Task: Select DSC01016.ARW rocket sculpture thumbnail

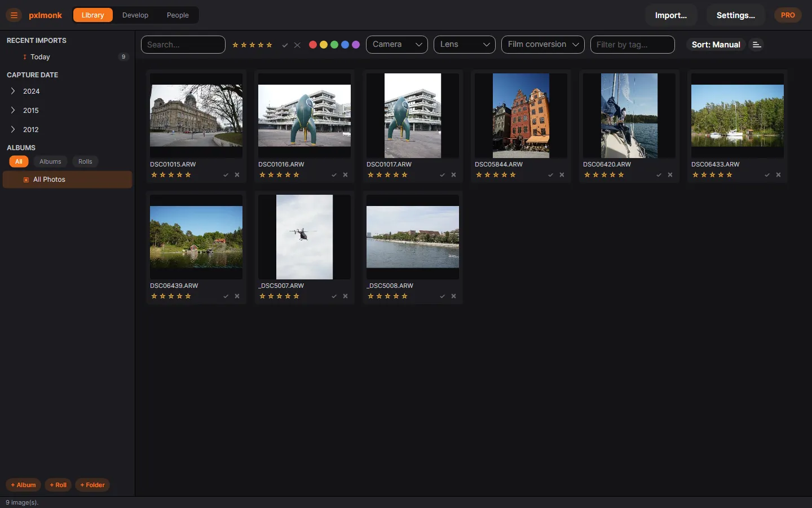Action: click(304, 116)
